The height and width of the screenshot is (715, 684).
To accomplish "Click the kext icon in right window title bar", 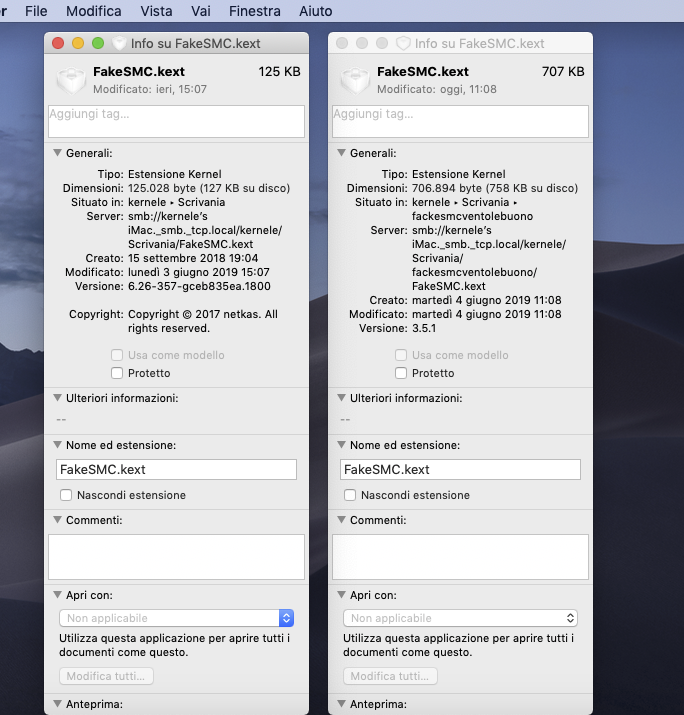I will point(403,43).
